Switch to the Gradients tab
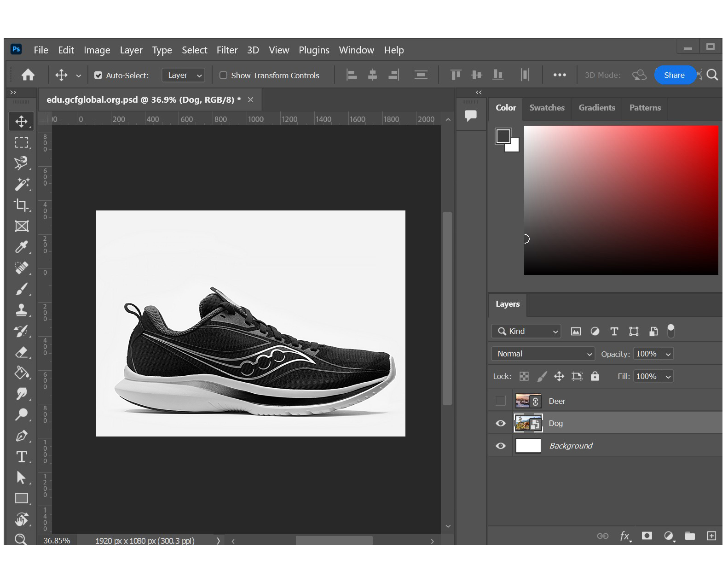 597,108
